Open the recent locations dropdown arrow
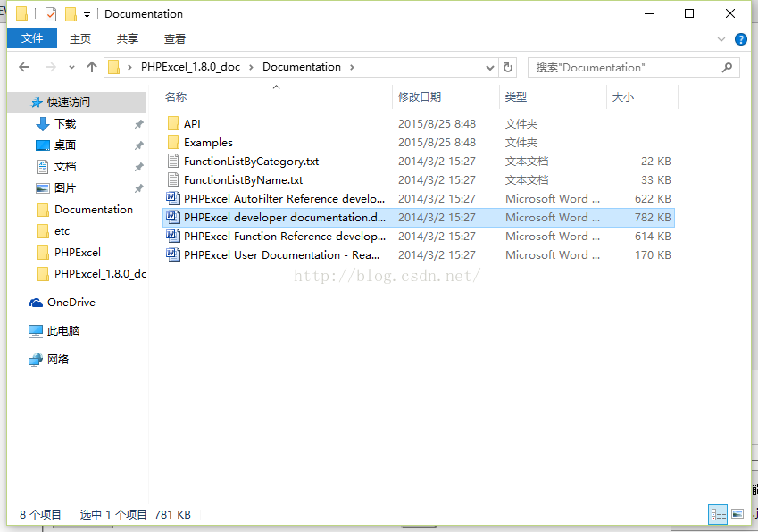The image size is (758, 532). click(71, 67)
